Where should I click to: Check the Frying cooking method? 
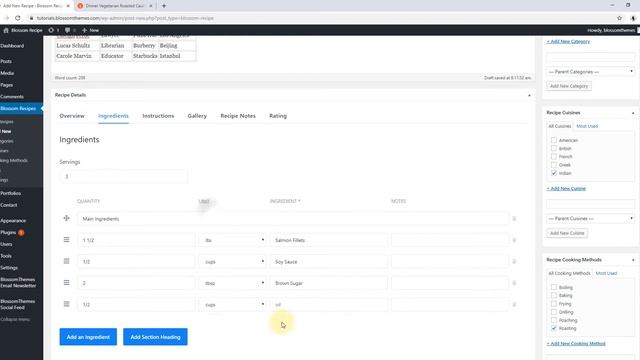pos(554,304)
